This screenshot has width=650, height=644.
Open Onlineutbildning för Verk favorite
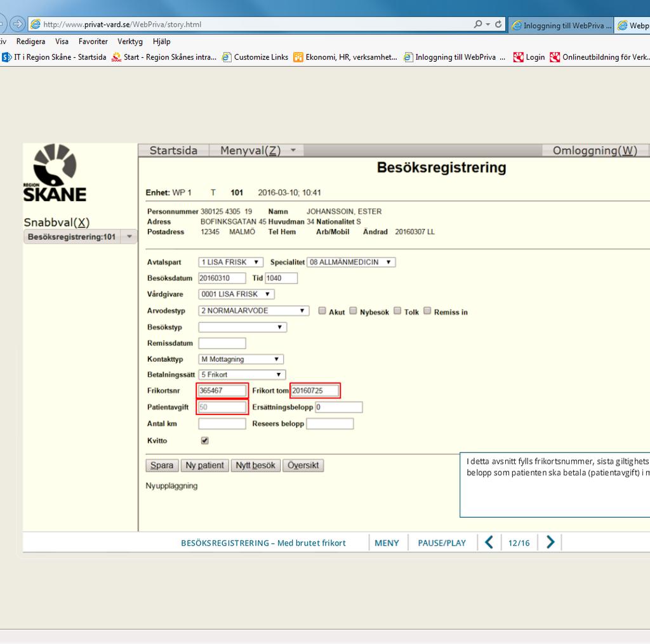599,57
